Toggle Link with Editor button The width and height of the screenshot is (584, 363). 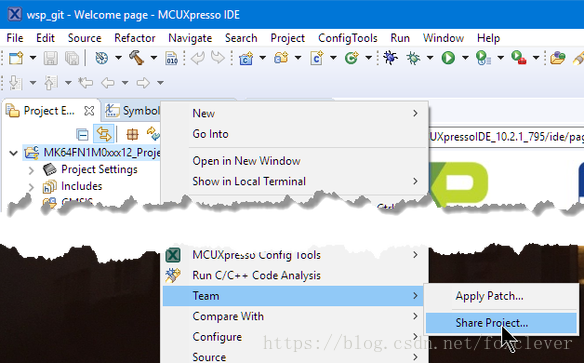click(x=104, y=134)
